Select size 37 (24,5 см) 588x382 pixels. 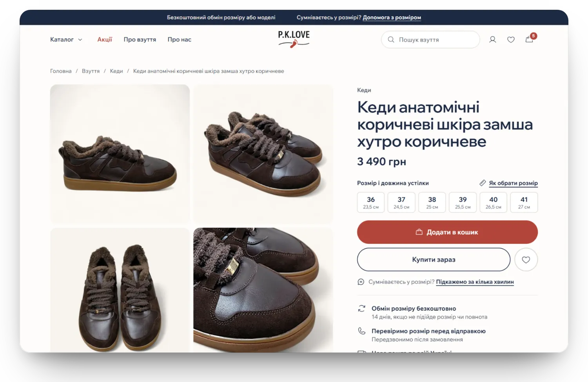point(401,202)
